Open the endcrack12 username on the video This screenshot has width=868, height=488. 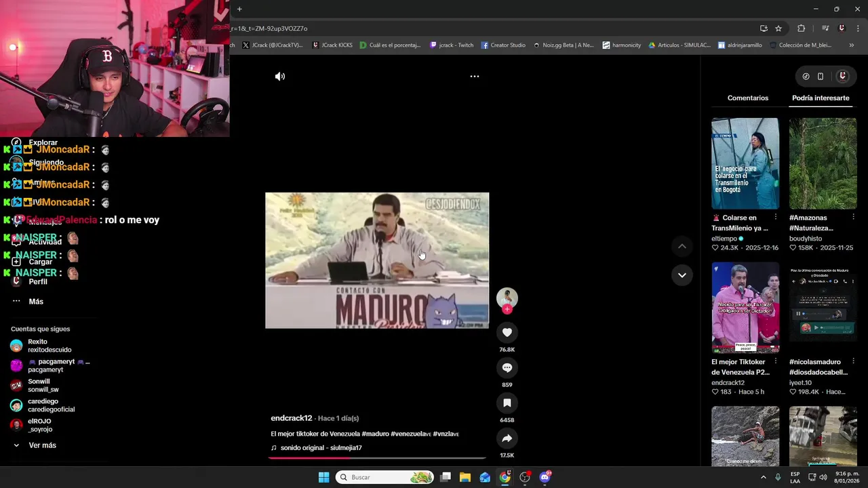point(292,418)
